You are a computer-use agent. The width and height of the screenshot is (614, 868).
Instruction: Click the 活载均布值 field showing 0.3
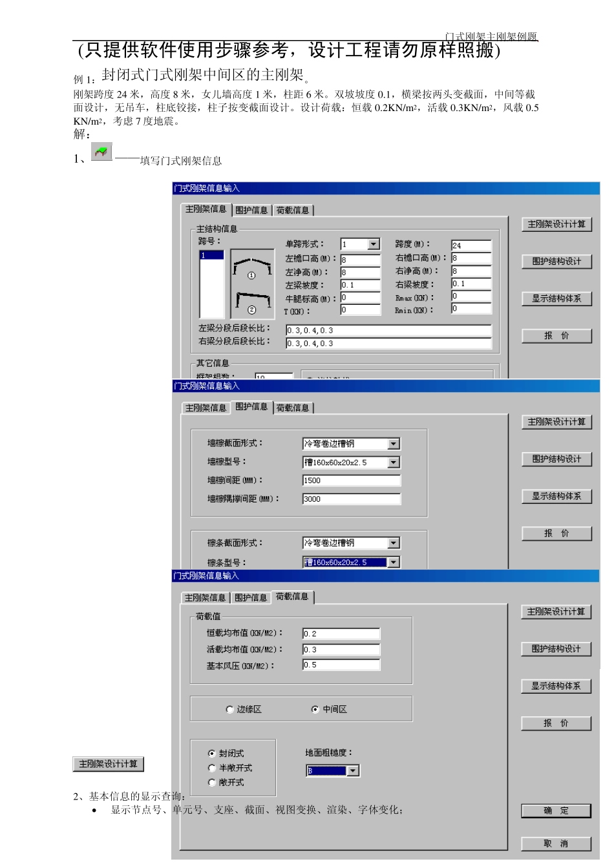click(x=341, y=649)
